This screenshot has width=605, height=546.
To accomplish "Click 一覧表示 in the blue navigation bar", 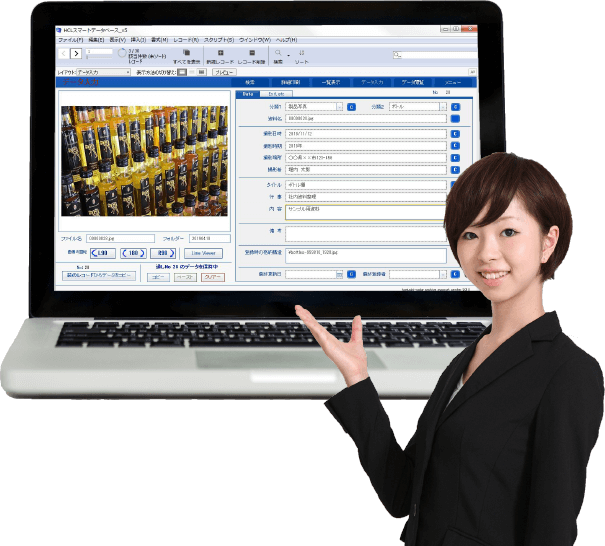I will [331, 82].
